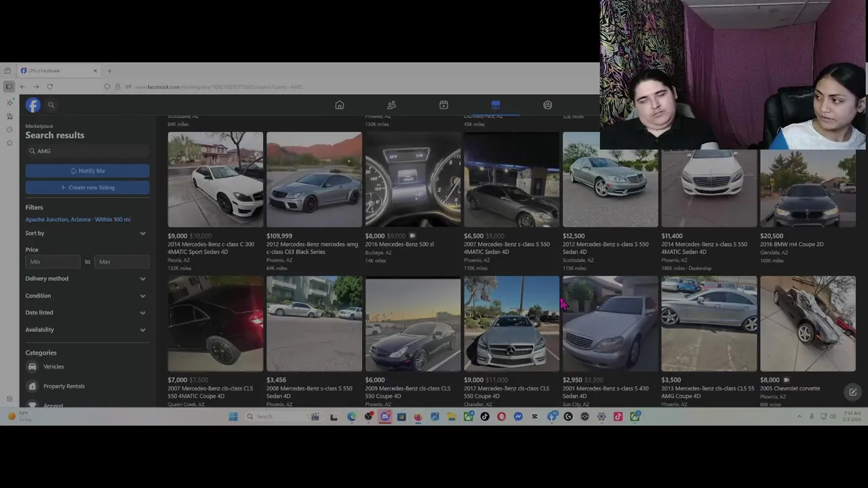Open the $9,000 2012 CLS 550 Chandler photo

pos(511,323)
